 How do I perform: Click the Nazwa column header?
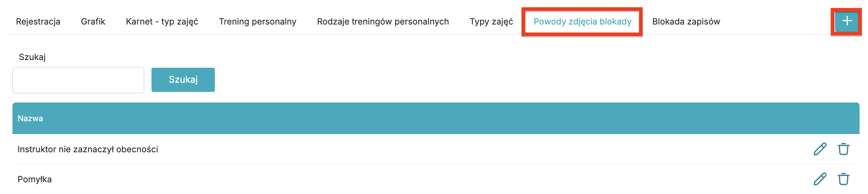[30, 118]
